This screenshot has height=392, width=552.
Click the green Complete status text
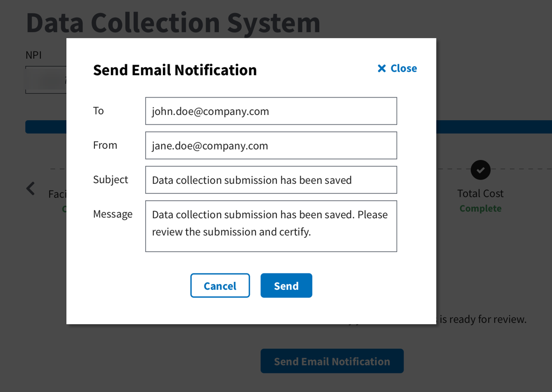click(x=480, y=209)
